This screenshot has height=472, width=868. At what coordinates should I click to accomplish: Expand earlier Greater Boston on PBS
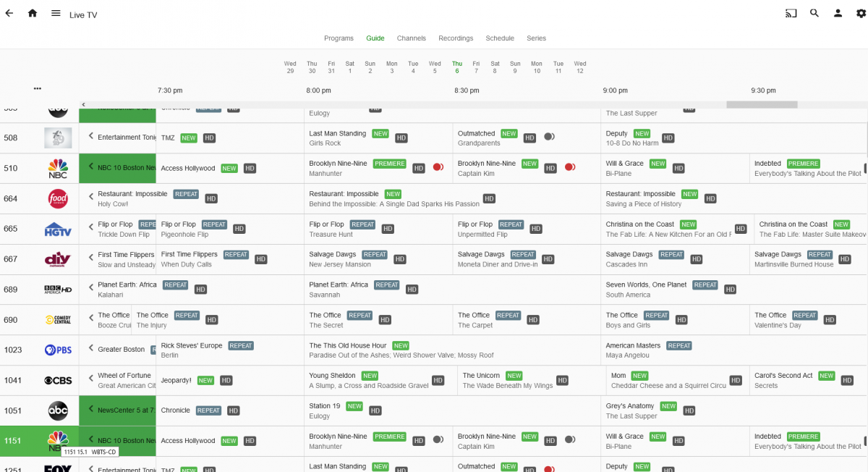coord(91,349)
